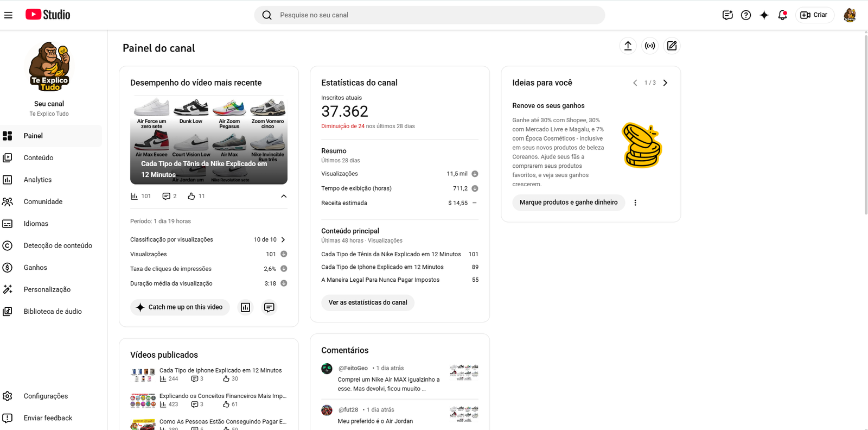Open the hamburger navigation menu

tap(8, 15)
